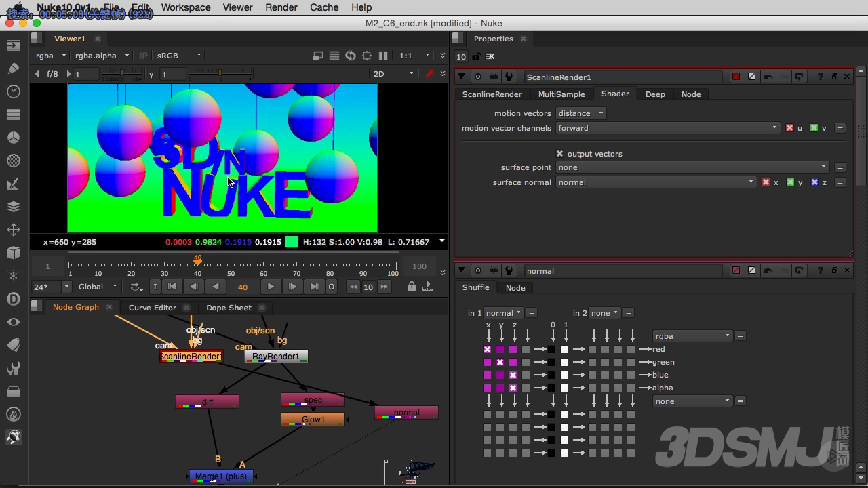Viewport: 868px width, 488px height.
Task: Click the timeline lock icon
Action: click(412, 287)
